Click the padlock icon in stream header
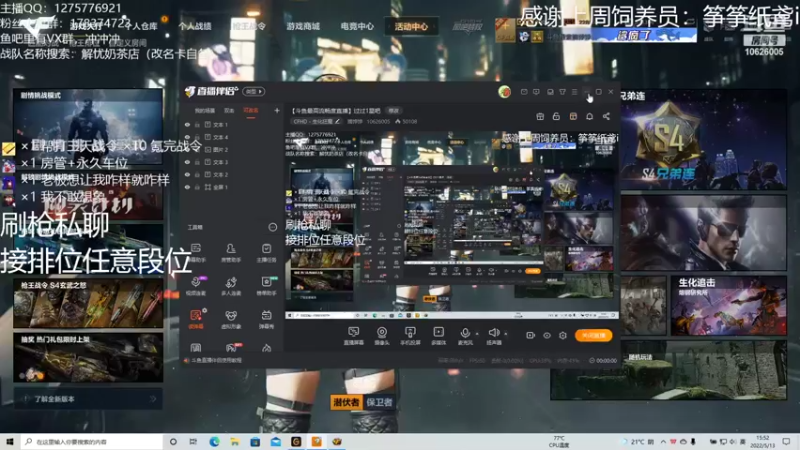 pos(556,116)
